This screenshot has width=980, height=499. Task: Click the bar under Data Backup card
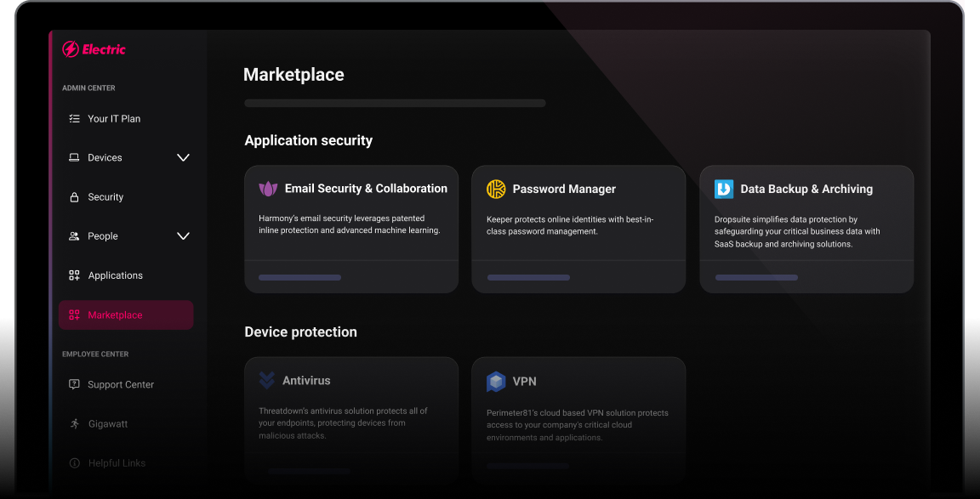coord(756,277)
